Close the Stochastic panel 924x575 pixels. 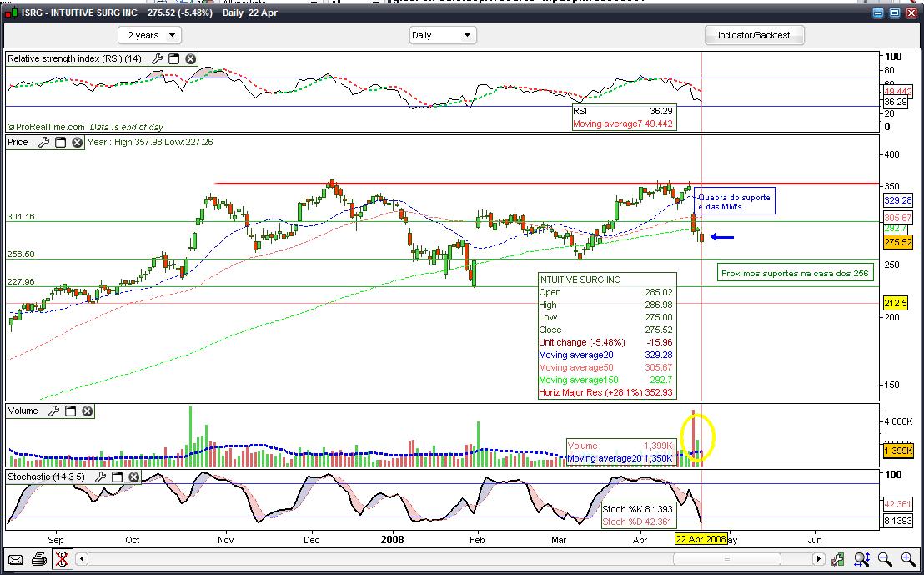(133, 477)
